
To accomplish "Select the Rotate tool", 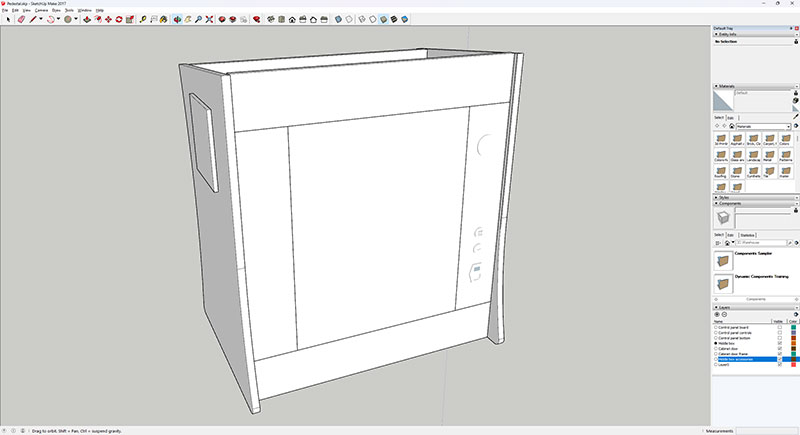I will [x=119, y=19].
